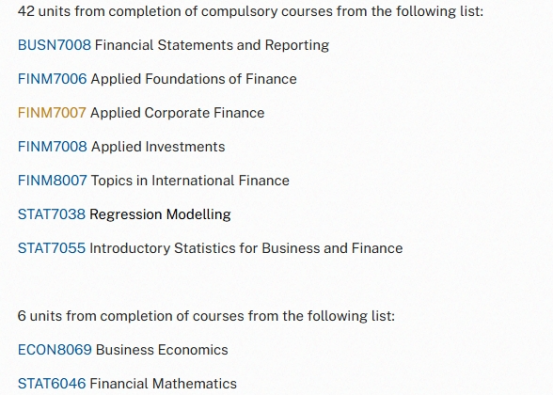Open the FINM8007 course link
The image size is (554, 396).
[x=52, y=181]
